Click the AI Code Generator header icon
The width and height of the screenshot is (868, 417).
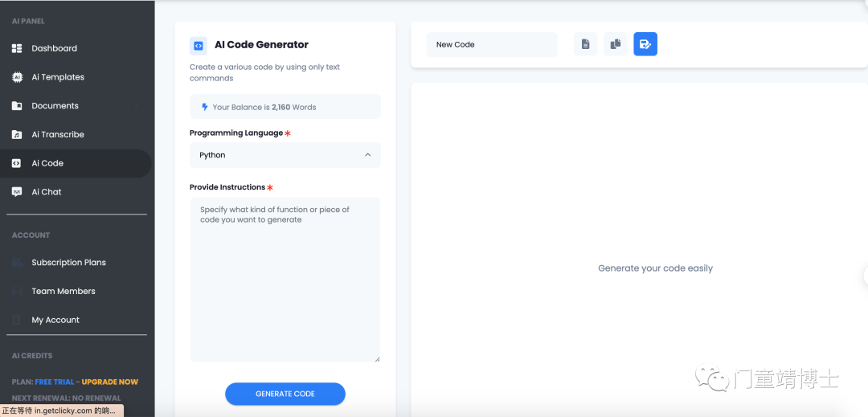pos(199,45)
